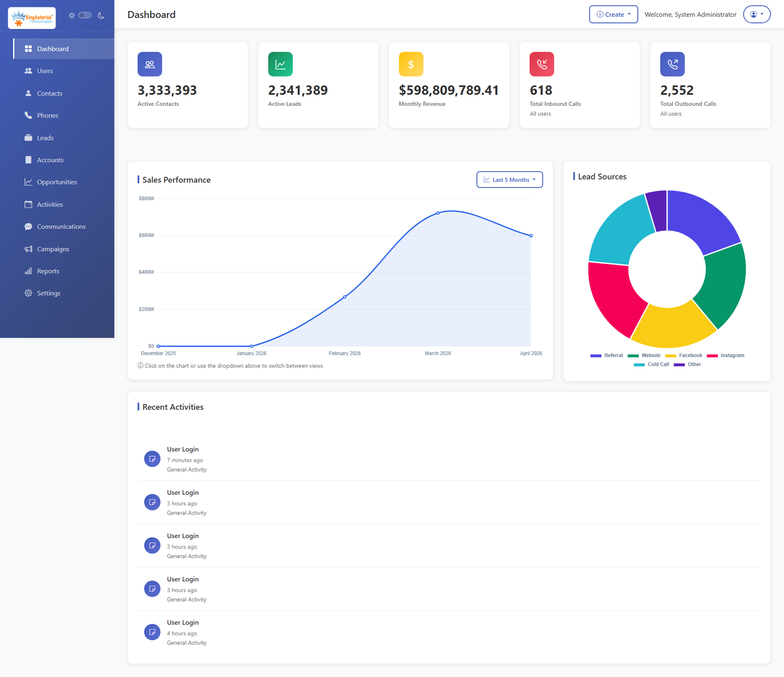Viewport: 784px width, 677px height.
Task: Click the Activities calendar icon
Action: (28, 204)
